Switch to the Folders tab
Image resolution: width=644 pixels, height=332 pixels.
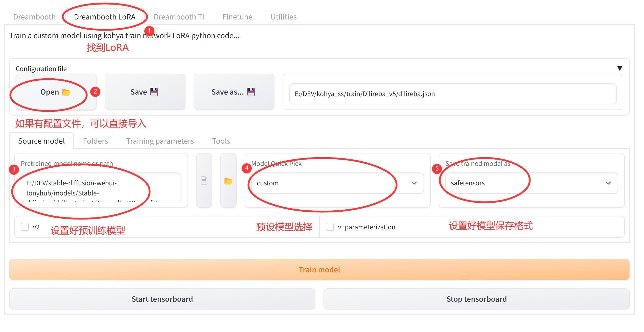95,141
